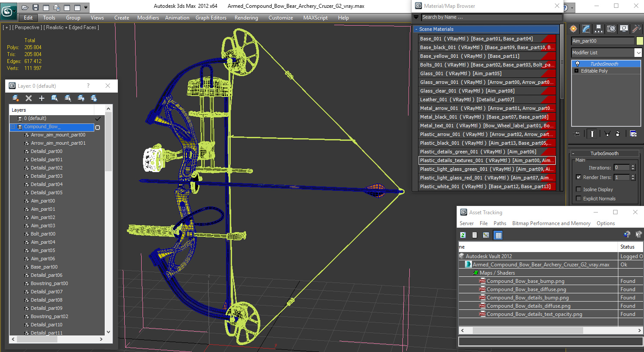644x352 pixels.
Task: Open the MAXScript menu
Action: coord(315,18)
